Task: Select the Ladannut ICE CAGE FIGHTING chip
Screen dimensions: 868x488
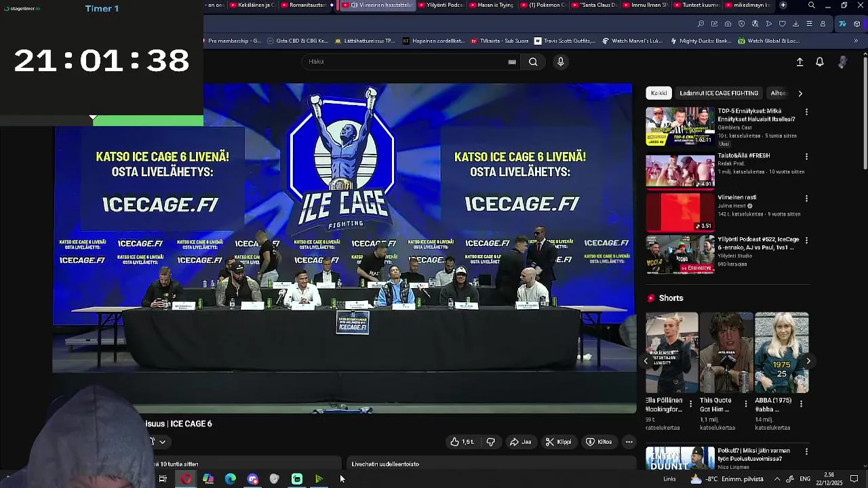Action: (x=719, y=93)
